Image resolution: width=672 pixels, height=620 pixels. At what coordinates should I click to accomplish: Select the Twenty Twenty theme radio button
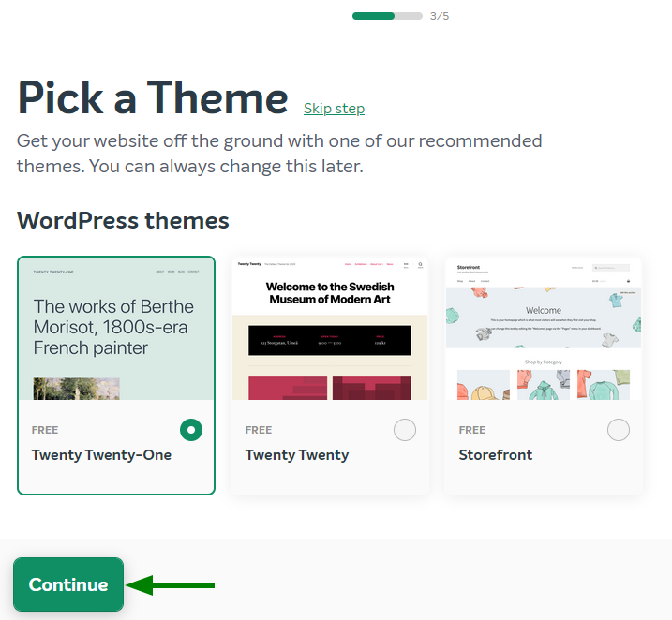405,430
